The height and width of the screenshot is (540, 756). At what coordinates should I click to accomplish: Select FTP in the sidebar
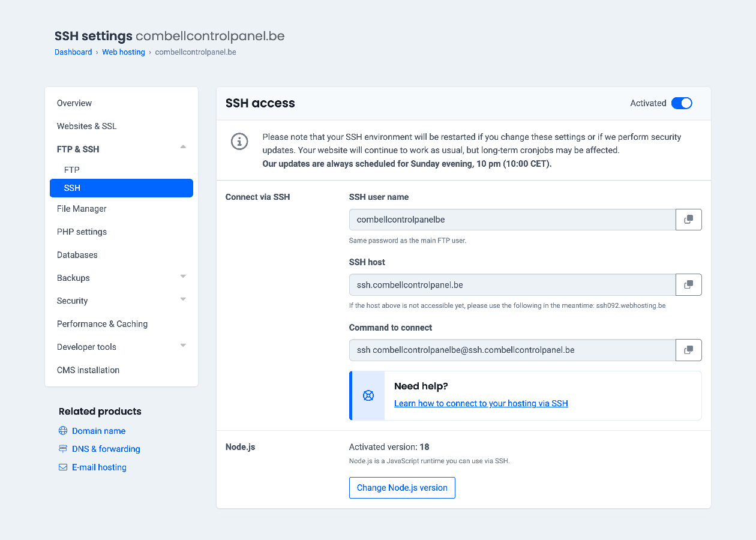coord(72,170)
